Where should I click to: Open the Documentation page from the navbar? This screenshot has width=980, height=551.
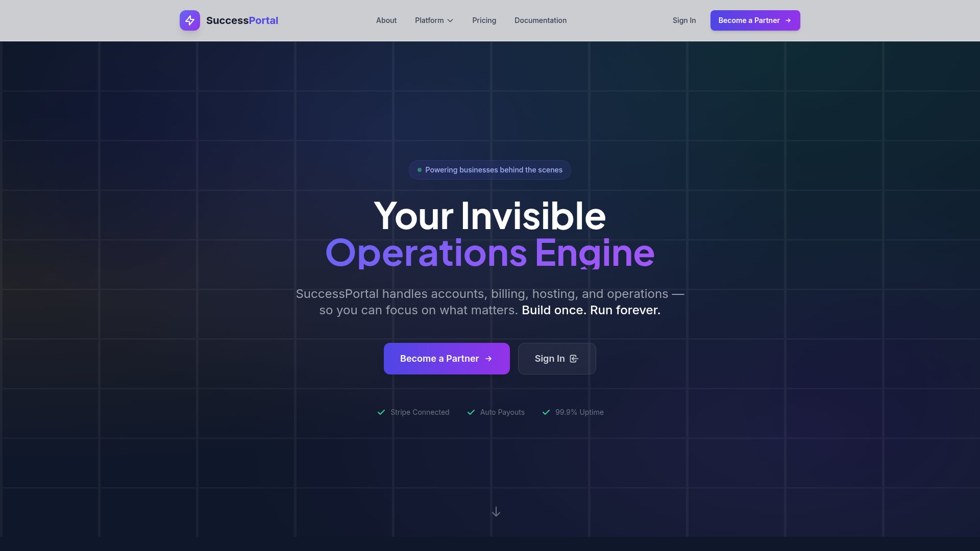[x=540, y=20]
